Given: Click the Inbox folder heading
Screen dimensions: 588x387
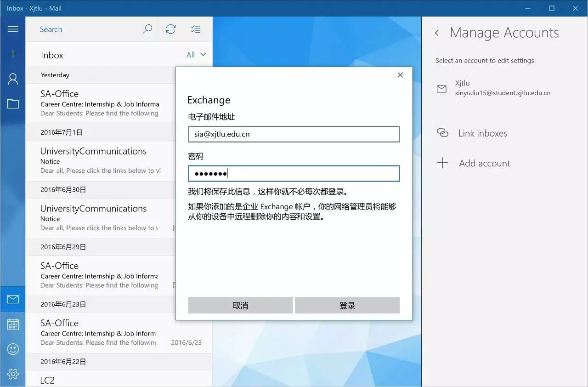Looking at the screenshot, I should pyautogui.click(x=52, y=55).
